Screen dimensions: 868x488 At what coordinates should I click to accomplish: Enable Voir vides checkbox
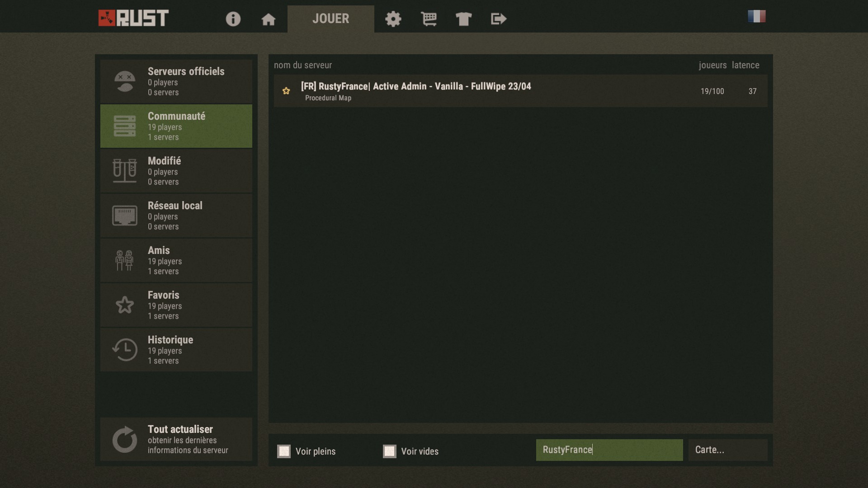pyautogui.click(x=390, y=451)
